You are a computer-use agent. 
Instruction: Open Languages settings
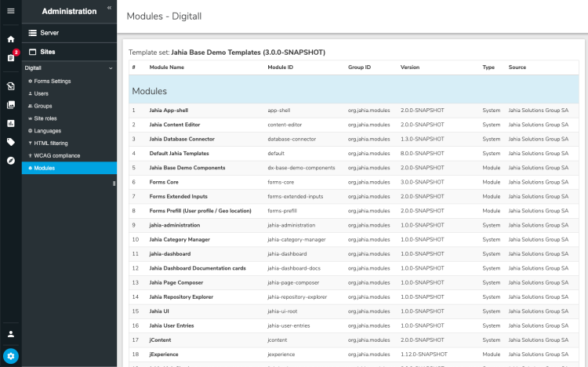click(48, 131)
